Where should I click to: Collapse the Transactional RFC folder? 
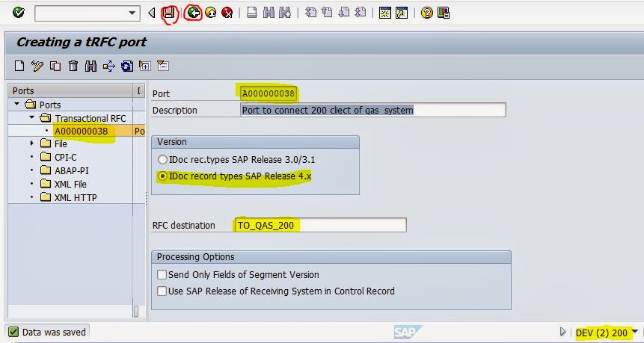coord(32,118)
